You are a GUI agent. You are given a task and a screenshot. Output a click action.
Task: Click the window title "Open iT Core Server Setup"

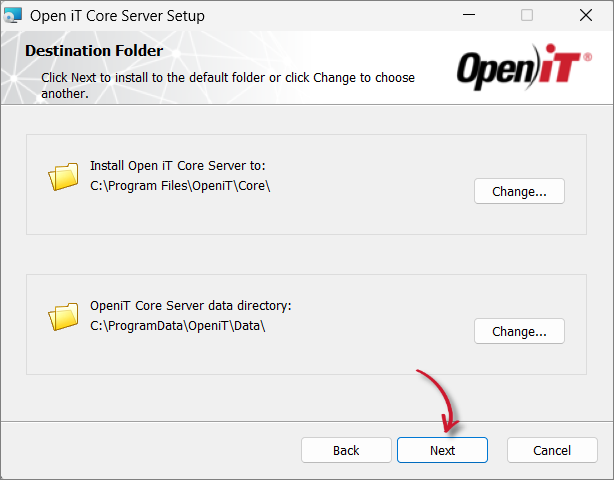click(117, 16)
